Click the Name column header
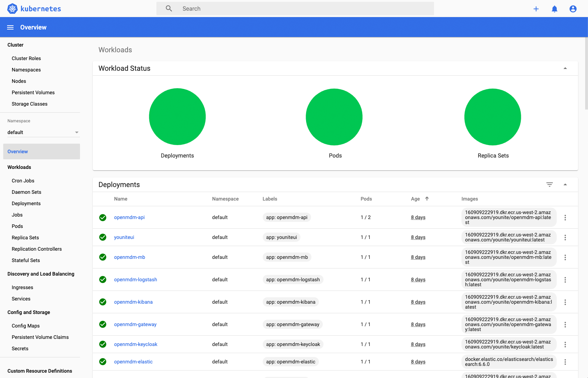588x378 pixels. pos(121,199)
